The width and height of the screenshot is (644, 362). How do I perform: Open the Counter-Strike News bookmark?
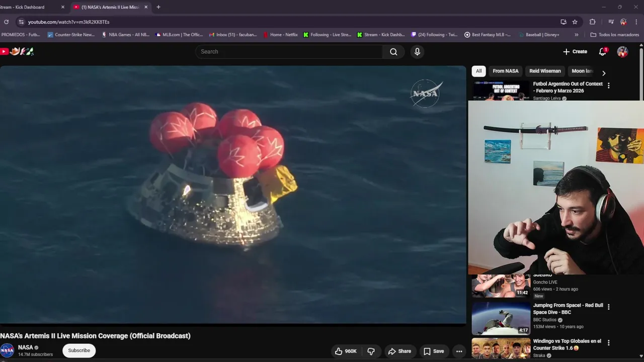coord(71,35)
